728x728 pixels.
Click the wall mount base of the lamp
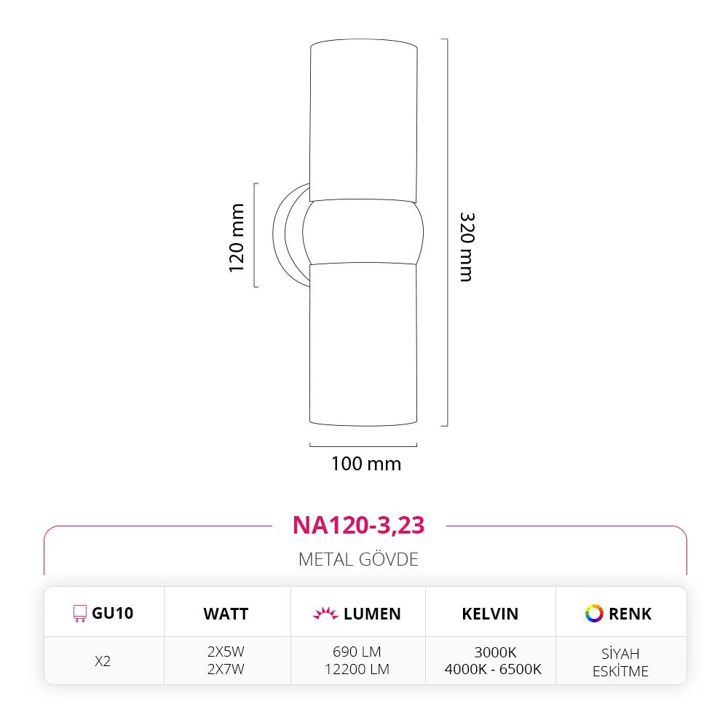coord(290,235)
